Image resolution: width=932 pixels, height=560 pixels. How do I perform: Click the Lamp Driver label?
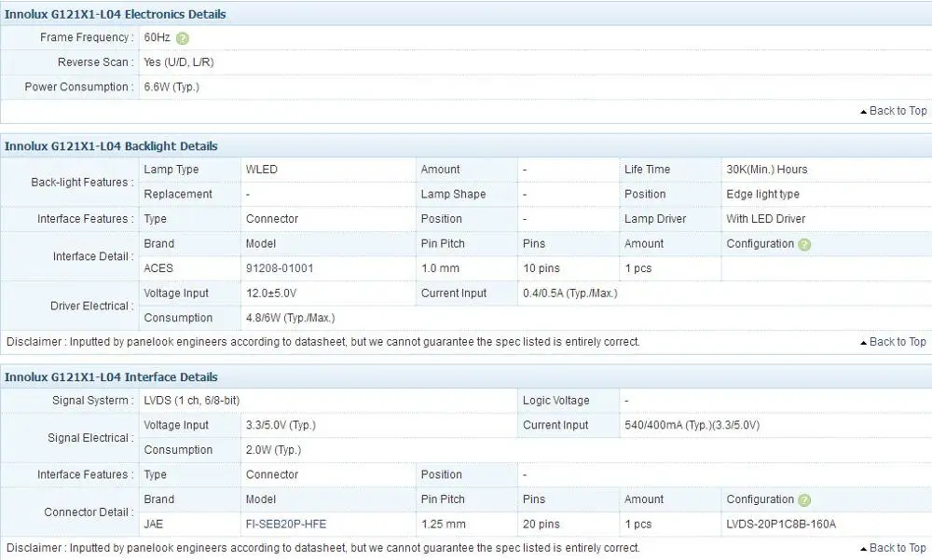pos(655,219)
